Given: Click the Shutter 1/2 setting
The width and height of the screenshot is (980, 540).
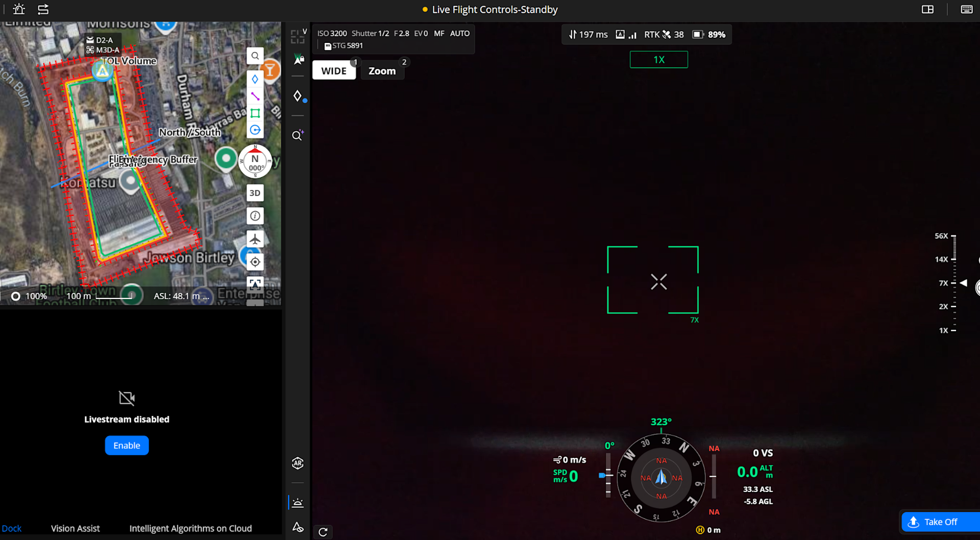Looking at the screenshot, I should (370, 33).
